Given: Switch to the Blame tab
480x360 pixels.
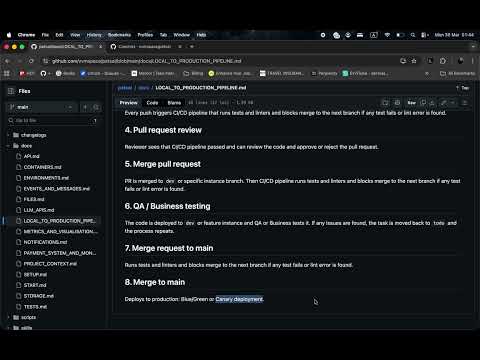Looking at the screenshot, I should click(x=174, y=103).
